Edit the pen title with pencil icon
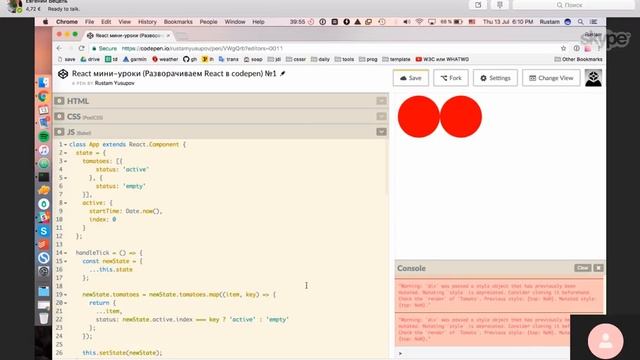 click(282, 73)
